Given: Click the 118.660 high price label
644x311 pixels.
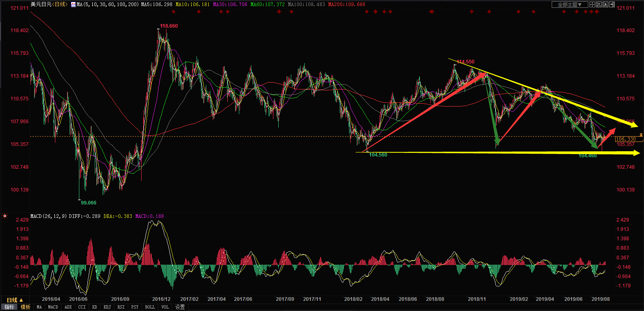Looking at the screenshot, I should tap(169, 26).
